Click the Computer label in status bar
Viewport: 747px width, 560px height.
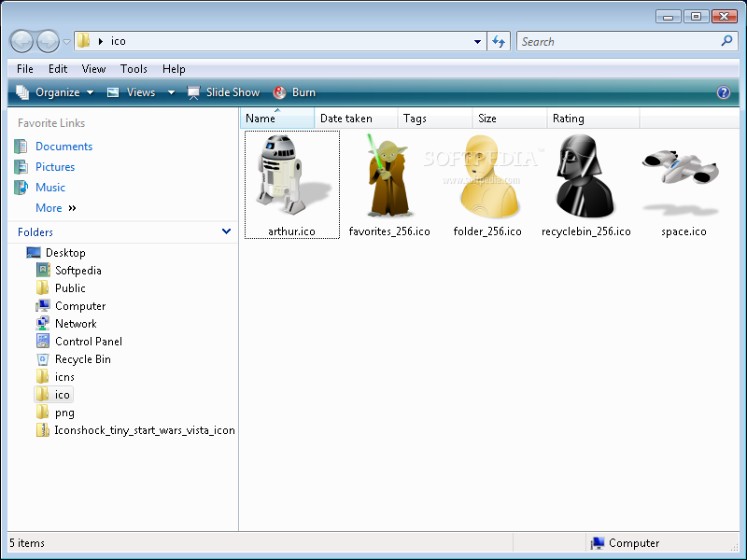tap(634, 543)
